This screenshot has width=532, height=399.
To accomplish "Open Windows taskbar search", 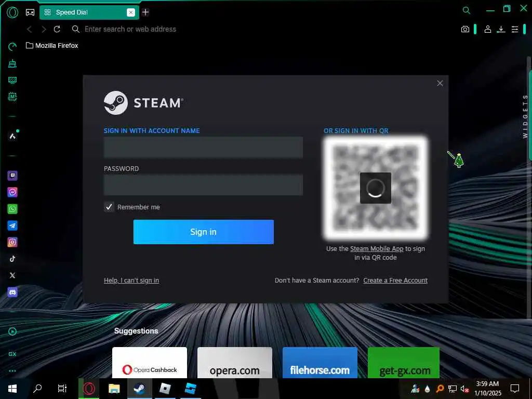I will [37, 389].
